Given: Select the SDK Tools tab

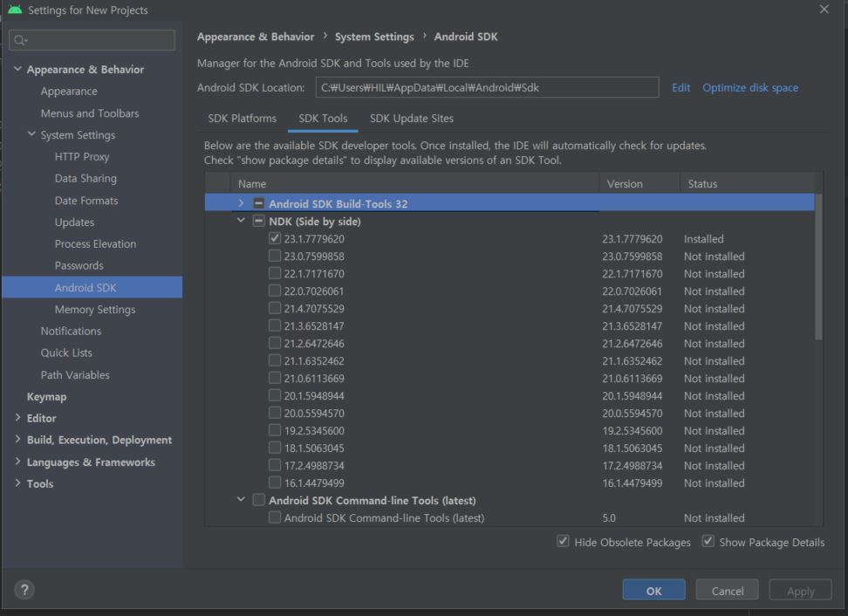Looking at the screenshot, I should (x=323, y=119).
